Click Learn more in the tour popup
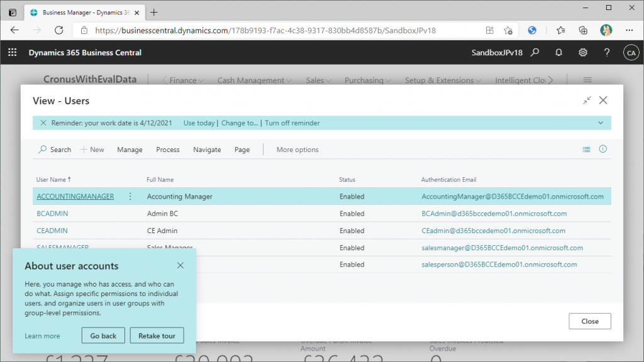 (x=42, y=336)
